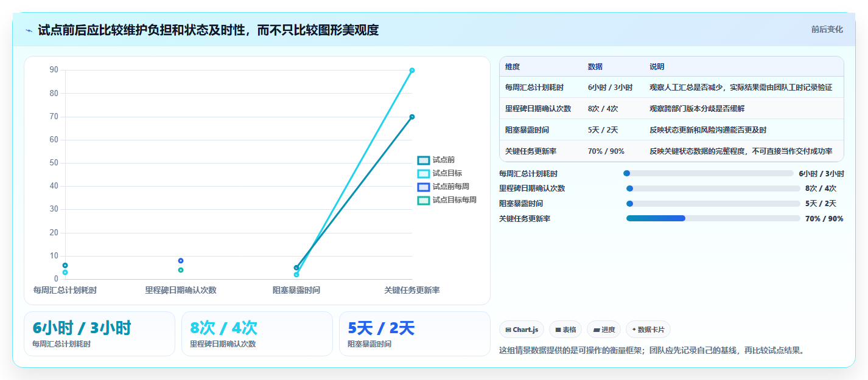Click the 70% / 90% value beside progress bar

point(824,219)
